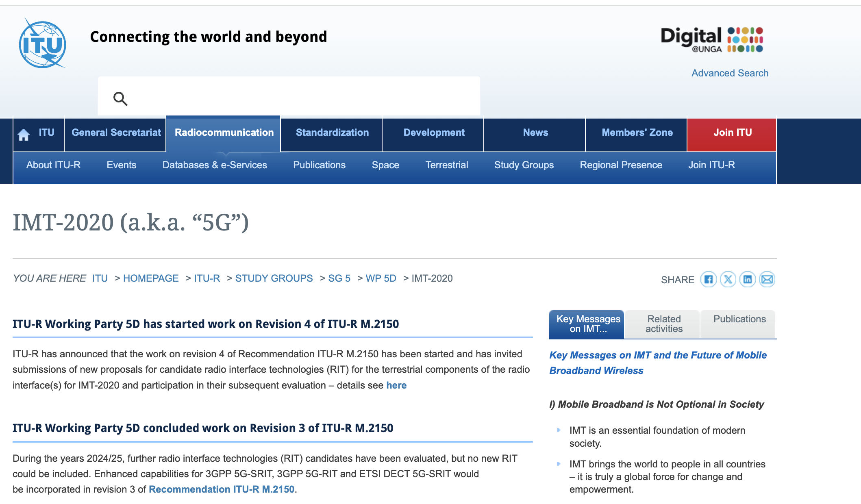The height and width of the screenshot is (504, 861).
Task: Open Join ITU-R submenu item
Action: (711, 165)
